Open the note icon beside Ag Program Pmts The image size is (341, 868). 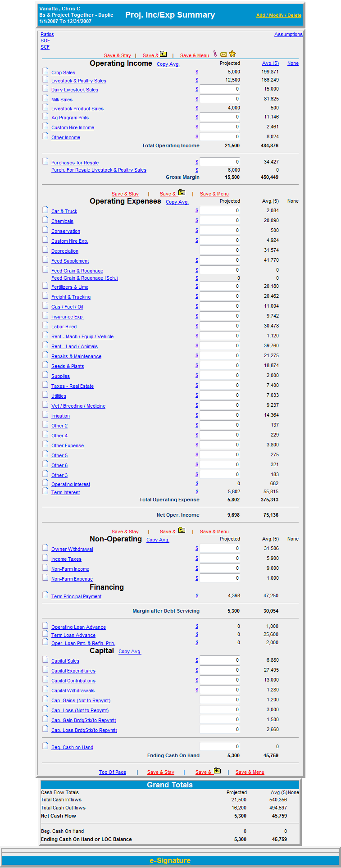pyautogui.click(x=45, y=116)
